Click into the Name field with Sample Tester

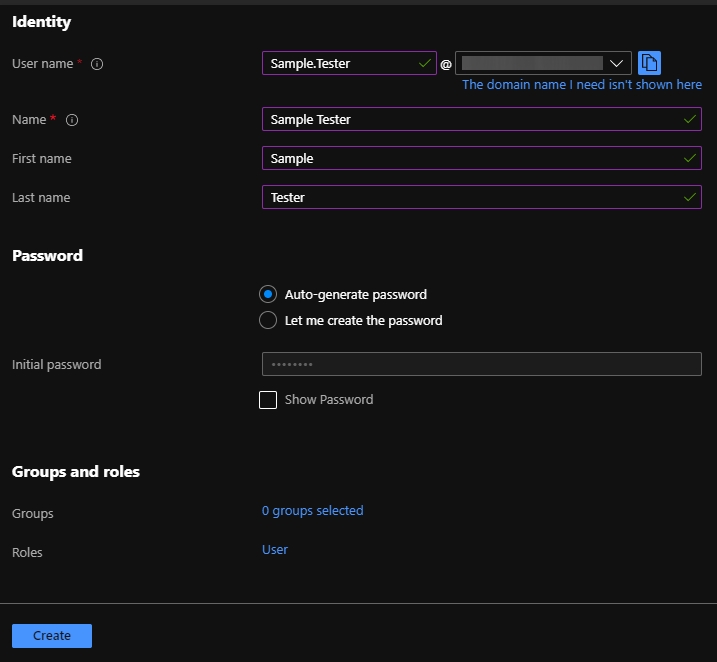coord(470,119)
